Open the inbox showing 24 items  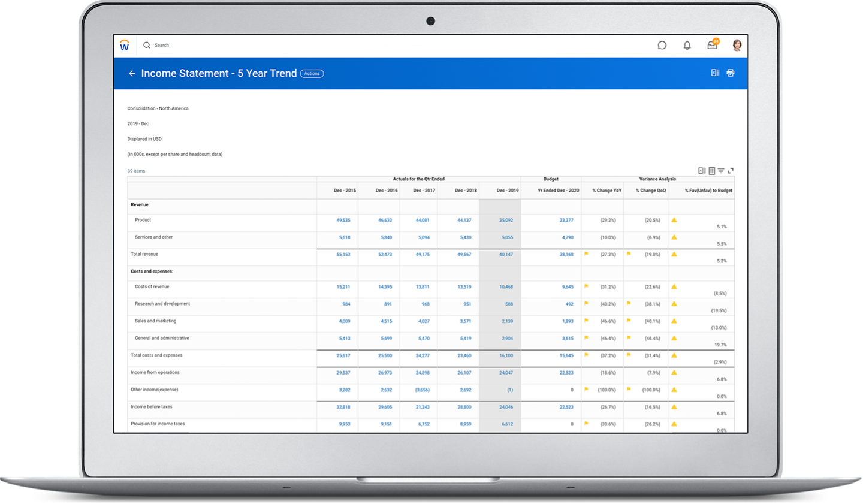(712, 45)
